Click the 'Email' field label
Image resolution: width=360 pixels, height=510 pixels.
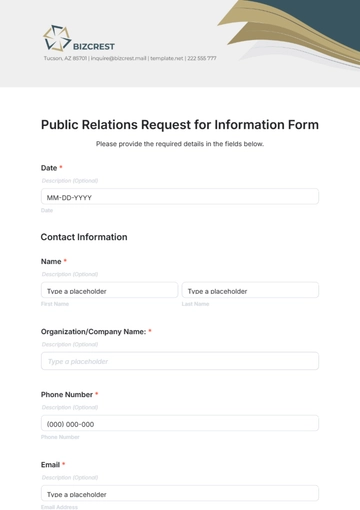50,465
